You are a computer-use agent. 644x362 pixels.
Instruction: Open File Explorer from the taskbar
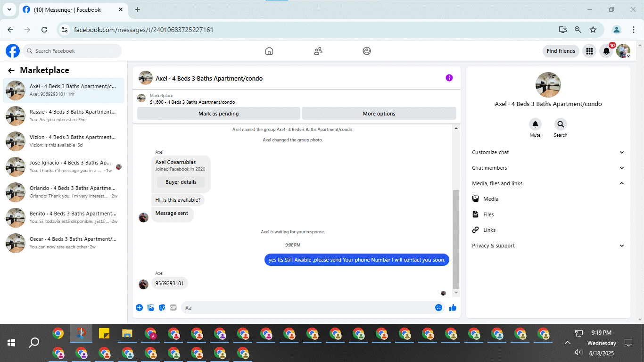coord(127,334)
